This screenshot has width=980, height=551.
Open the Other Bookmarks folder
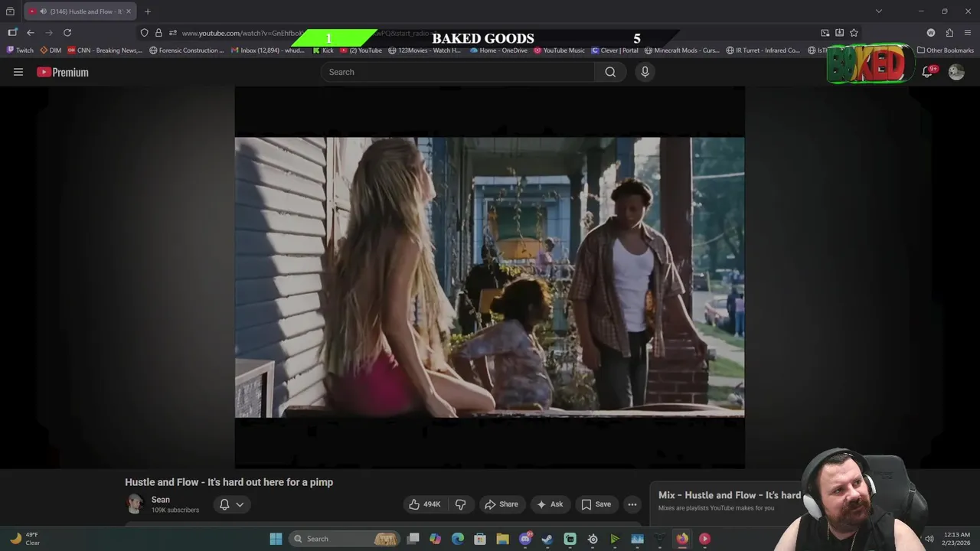946,51
